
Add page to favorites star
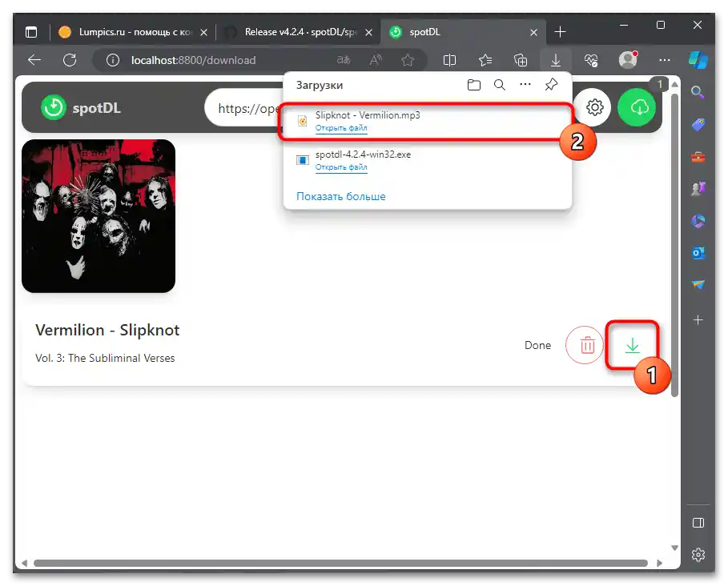408,60
